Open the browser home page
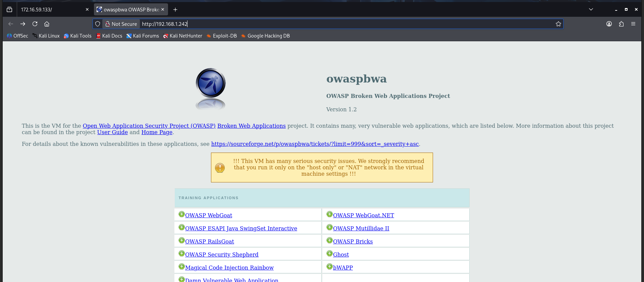This screenshot has height=282, width=644. (47, 24)
